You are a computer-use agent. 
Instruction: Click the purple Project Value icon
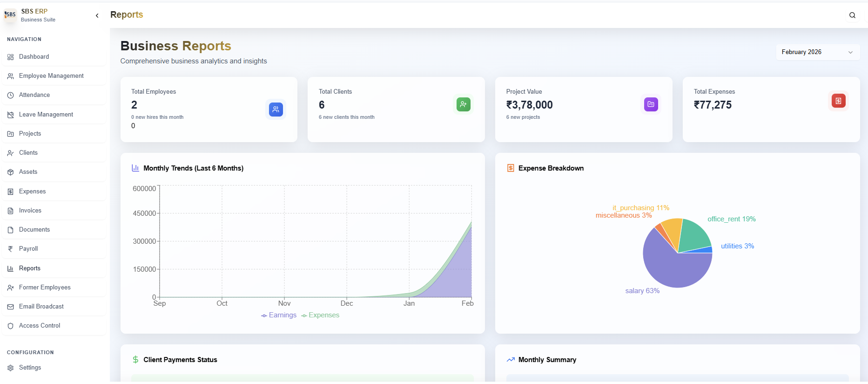651,104
